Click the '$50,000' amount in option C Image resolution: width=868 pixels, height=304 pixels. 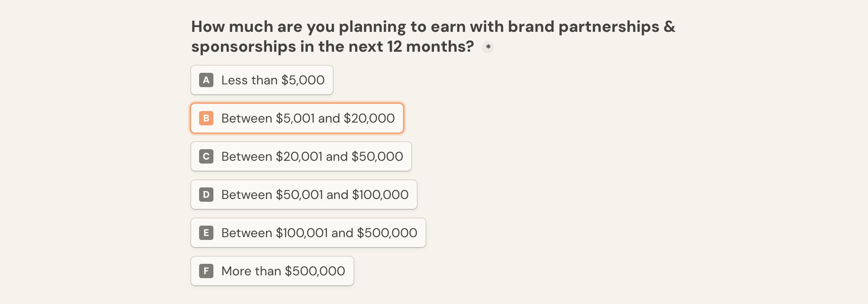[x=377, y=156]
